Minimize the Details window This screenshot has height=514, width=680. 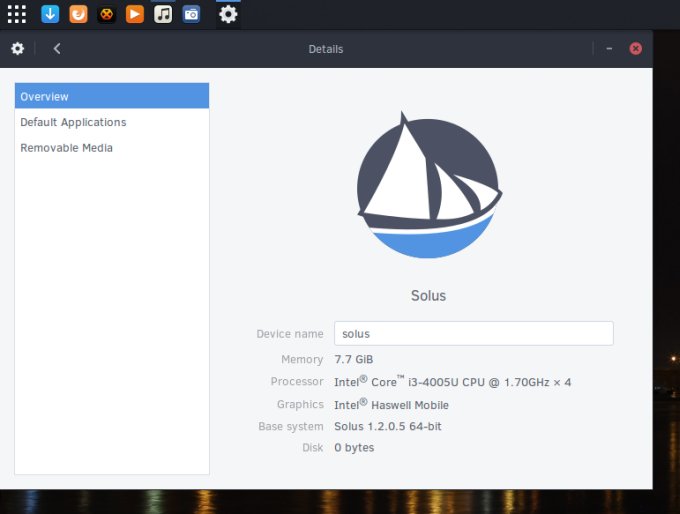click(609, 49)
